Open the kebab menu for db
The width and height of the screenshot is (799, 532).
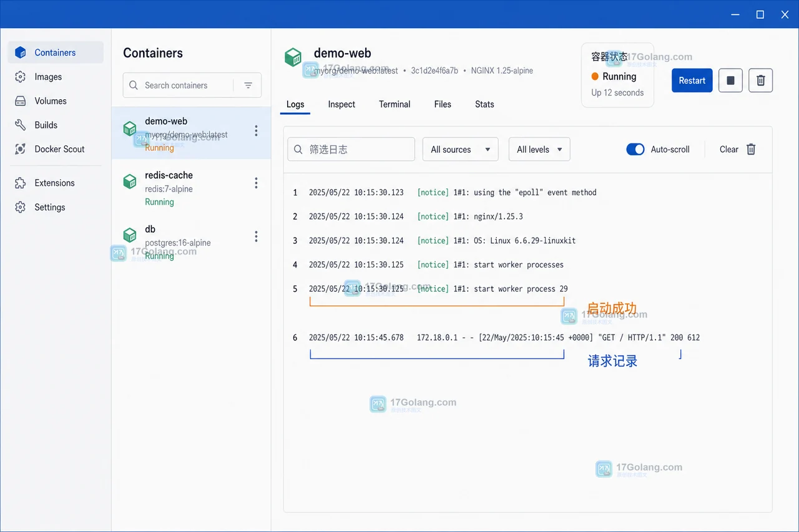256,236
